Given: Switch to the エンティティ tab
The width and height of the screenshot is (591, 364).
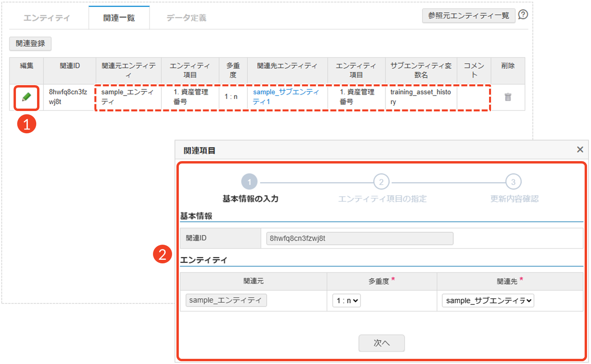Looking at the screenshot, I should (x=47, y=18).
